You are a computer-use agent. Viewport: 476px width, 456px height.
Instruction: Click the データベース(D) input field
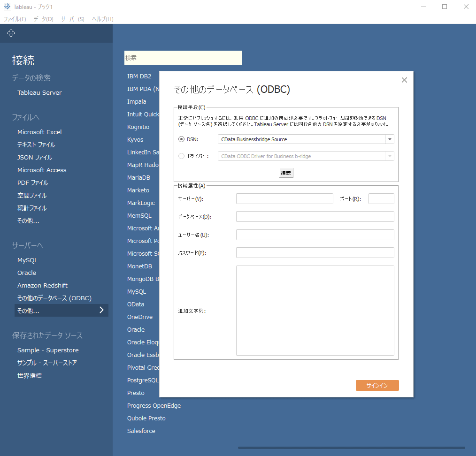coord(315,217)
